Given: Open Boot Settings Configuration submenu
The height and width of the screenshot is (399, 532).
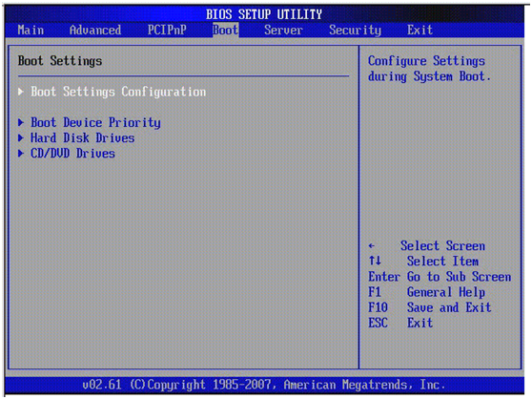Looking at the screenshot, I should (x=118, y=92).
